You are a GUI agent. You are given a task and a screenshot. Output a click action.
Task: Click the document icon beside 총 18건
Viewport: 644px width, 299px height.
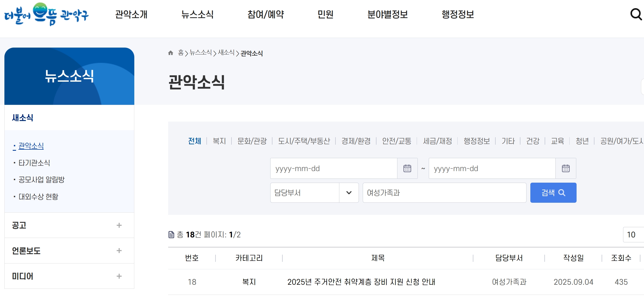tap(171, 235)
